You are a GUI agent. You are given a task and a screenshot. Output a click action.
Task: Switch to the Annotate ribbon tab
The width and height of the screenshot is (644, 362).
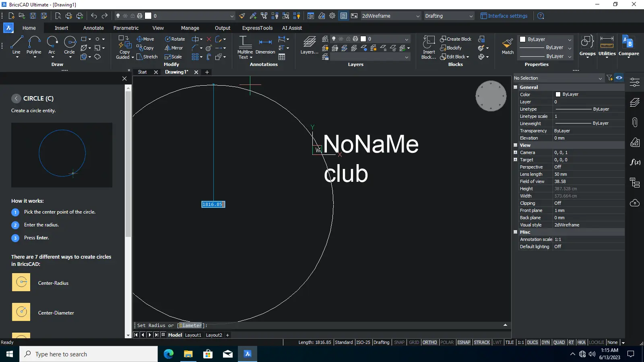click(93, 28)
